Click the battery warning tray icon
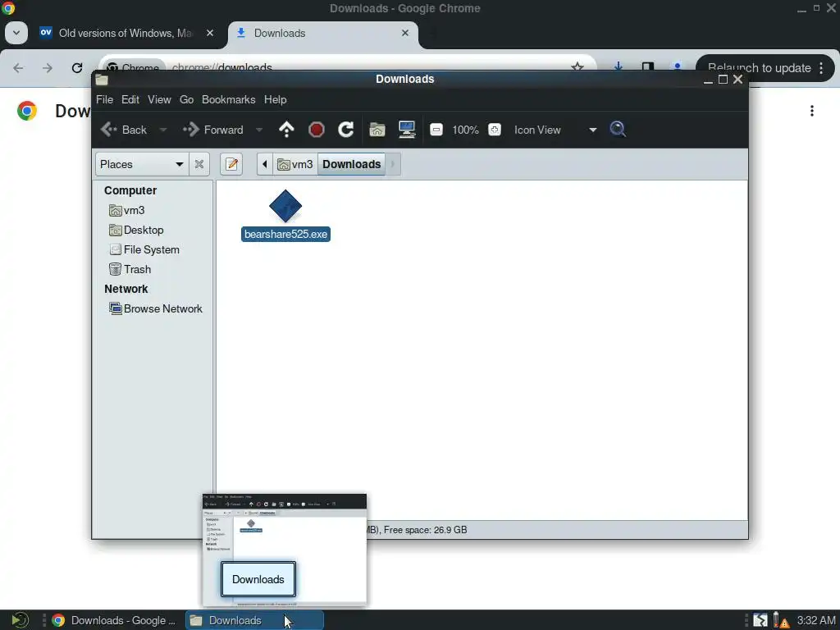 [781, 620]
